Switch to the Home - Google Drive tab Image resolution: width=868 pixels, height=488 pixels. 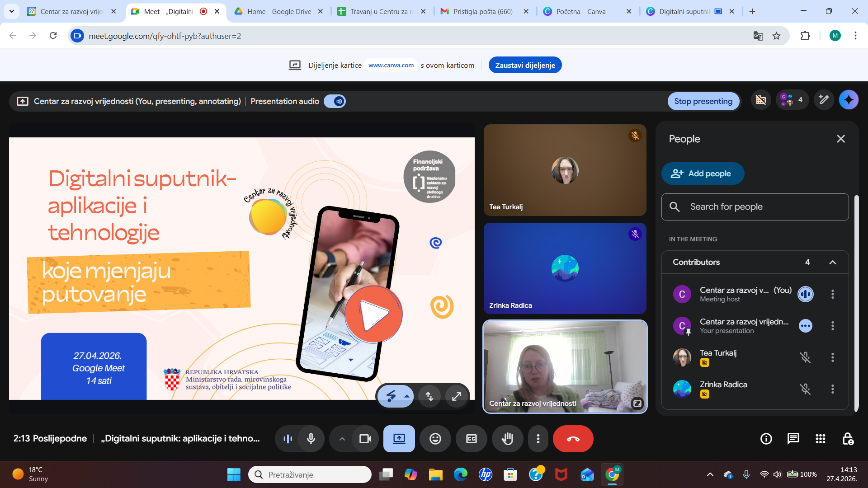click(x=279, y=11)
